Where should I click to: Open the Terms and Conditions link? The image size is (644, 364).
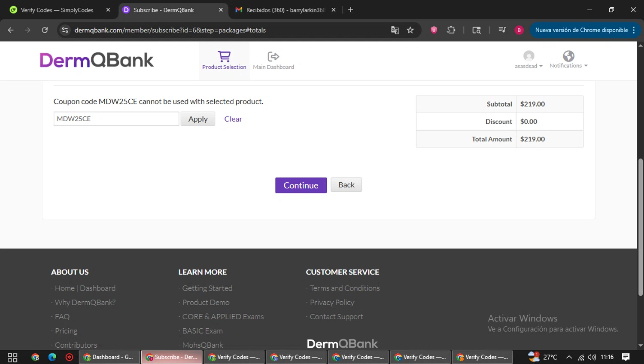pos(345,288)
